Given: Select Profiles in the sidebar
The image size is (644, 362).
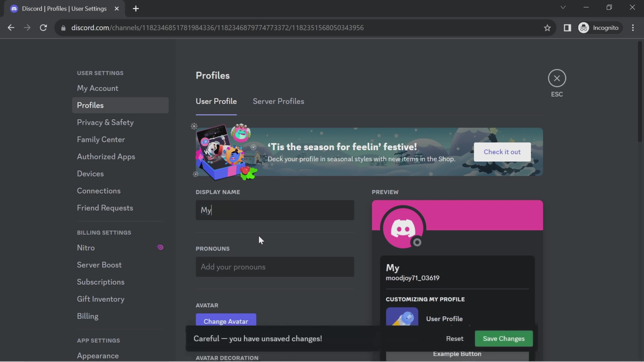Looking at the screenshot, I should click(120, 105).
